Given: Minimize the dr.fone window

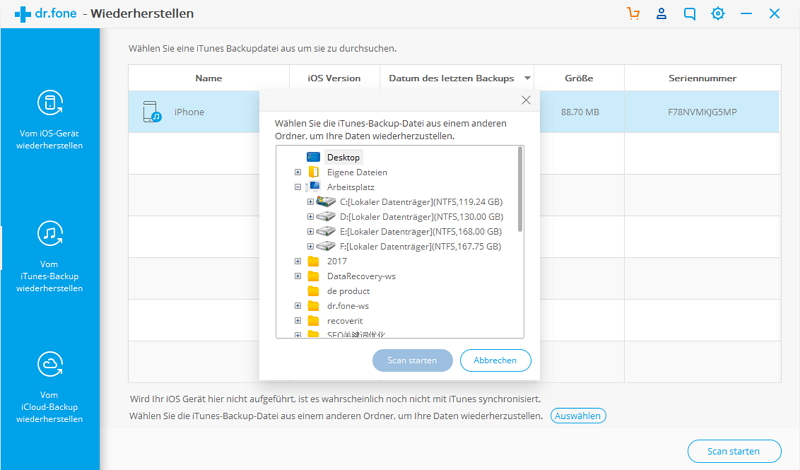Looking at the screenshot, I should [746, 13].
